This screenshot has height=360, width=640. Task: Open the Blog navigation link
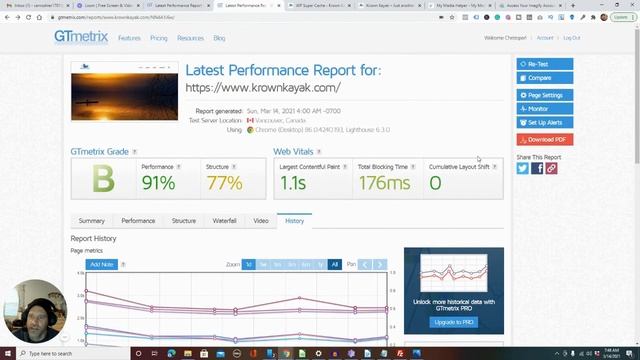219,38
